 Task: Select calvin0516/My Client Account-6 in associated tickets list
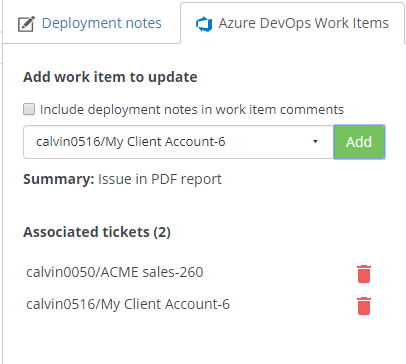tap(128, 304)
